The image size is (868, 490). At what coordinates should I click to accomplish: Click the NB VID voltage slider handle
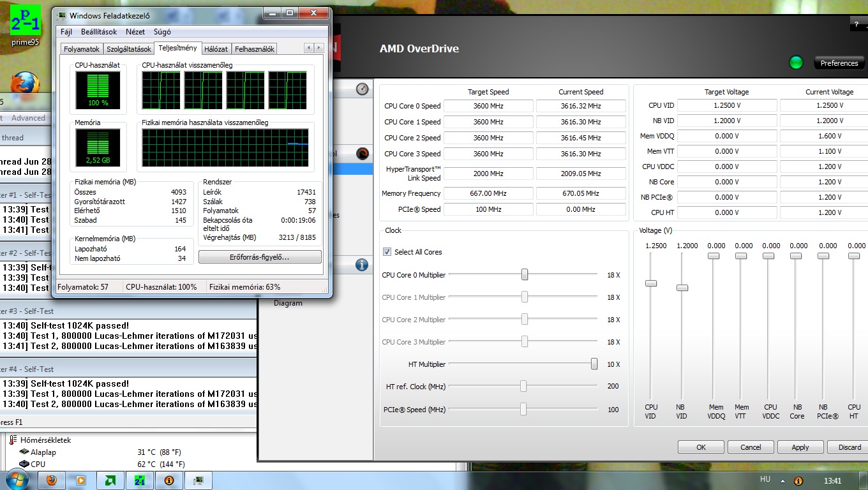click(682, 288)
